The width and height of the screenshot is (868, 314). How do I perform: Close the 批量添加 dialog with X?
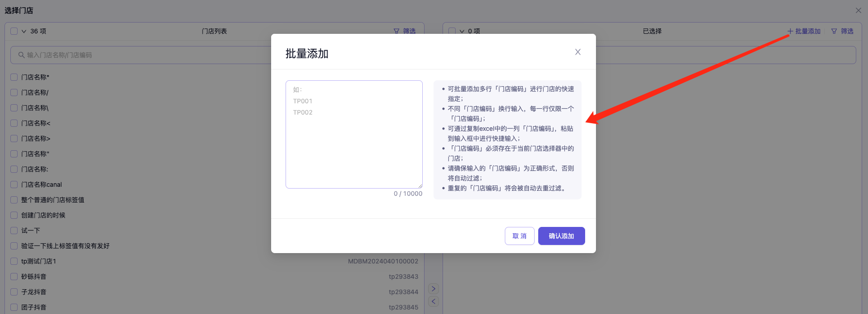coord(577,52)
